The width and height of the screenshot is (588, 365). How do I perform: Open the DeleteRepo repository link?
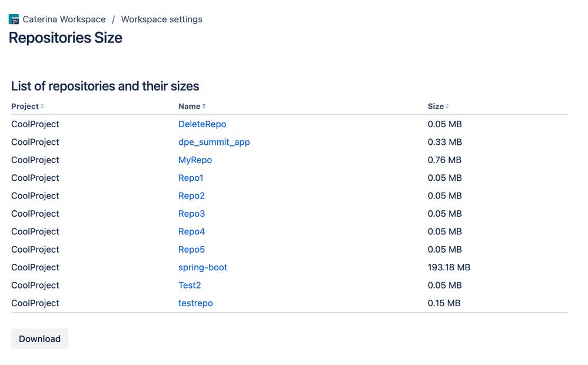click(202, 124)
